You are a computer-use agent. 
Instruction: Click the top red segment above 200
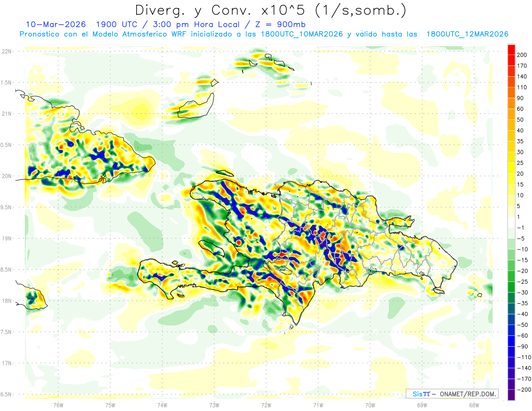[511, 49]
